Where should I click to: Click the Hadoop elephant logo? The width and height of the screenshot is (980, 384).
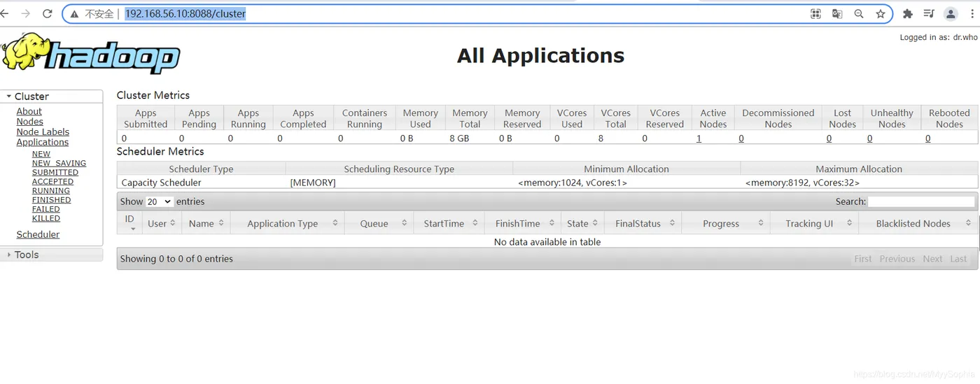tap(91, 54)
